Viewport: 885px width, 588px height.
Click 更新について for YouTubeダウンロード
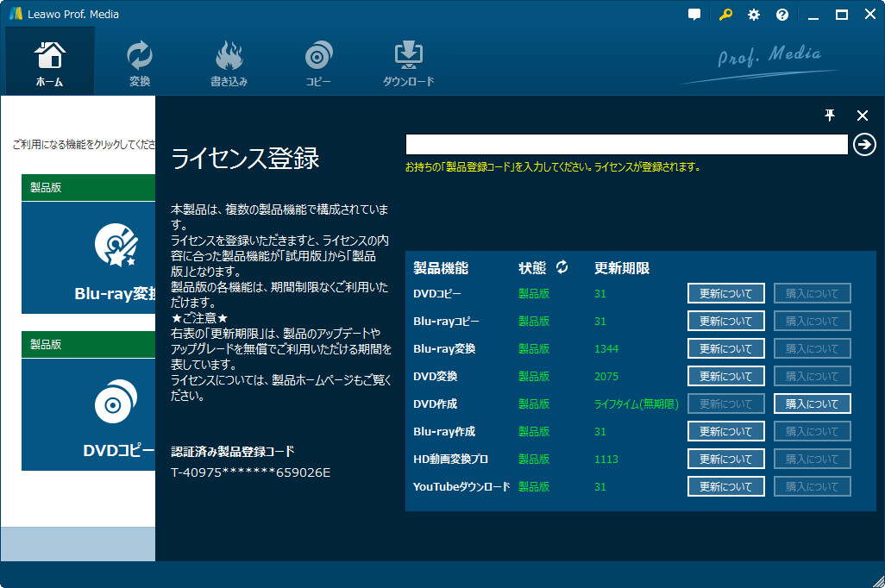725,487
